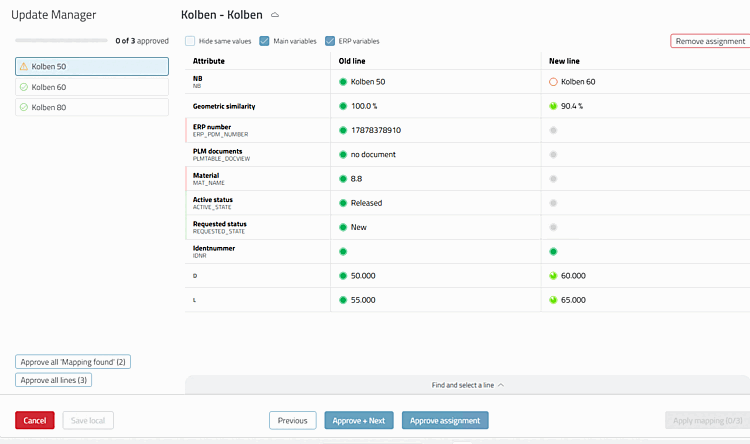The height and width of the screenshot is (444, 750).
Task: Click the green checkmark icon on Kolben 80
Action: [23, 107]
